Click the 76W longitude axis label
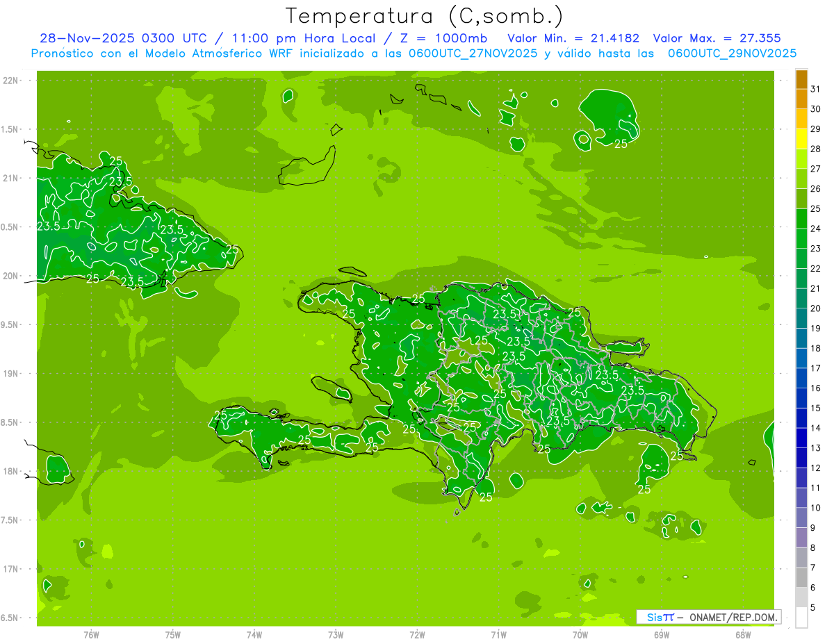 click(x=91, y=635)
